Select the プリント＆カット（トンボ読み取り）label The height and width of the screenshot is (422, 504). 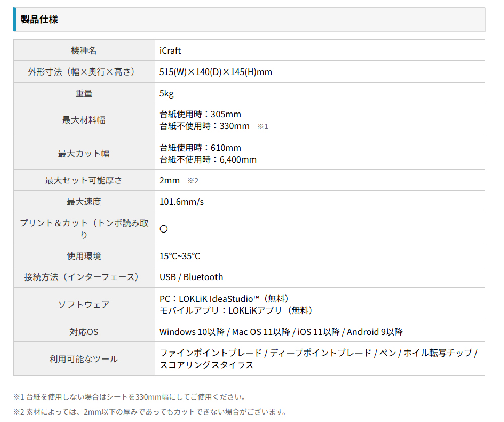point(84,229)
